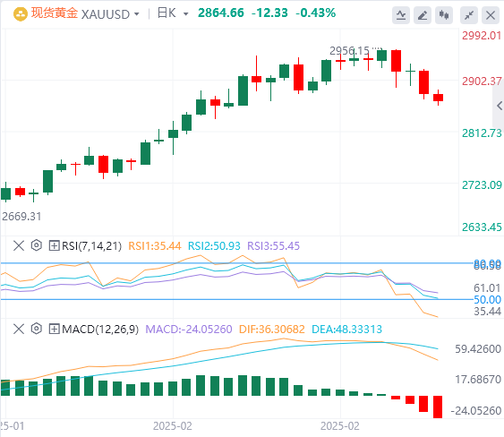The image size is (504, 437).
Task: Click the MACD(12,26,9) indicator label
Action: coord(100,330)
